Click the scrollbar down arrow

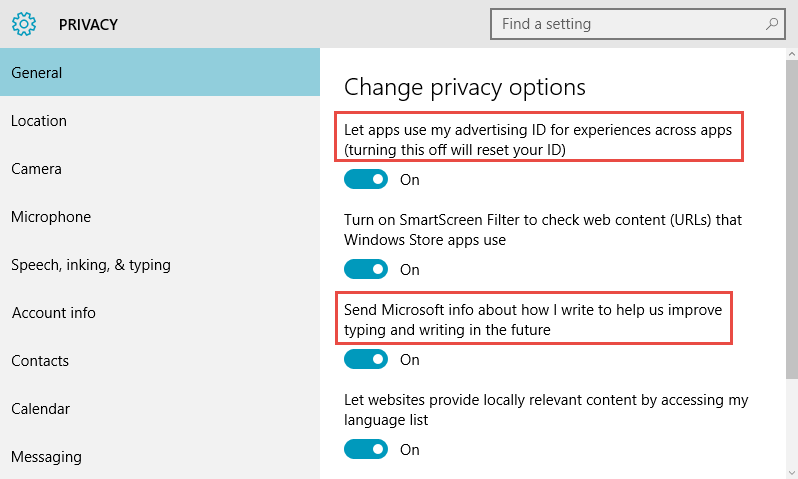click(x=791, y=473)
